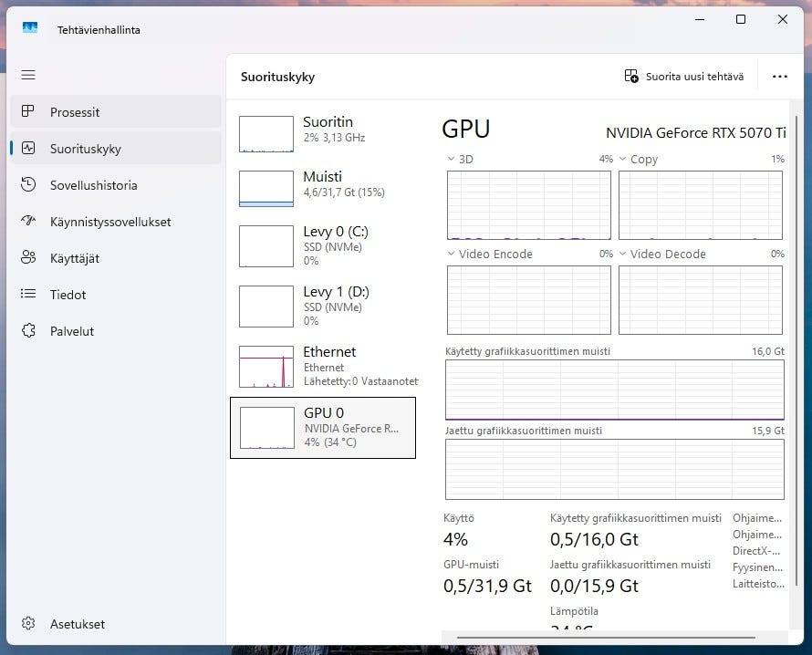This screenshot has height=655, width=812.
Task: Click the Sovellushistoria clock icon
Action: coord(28,185)
